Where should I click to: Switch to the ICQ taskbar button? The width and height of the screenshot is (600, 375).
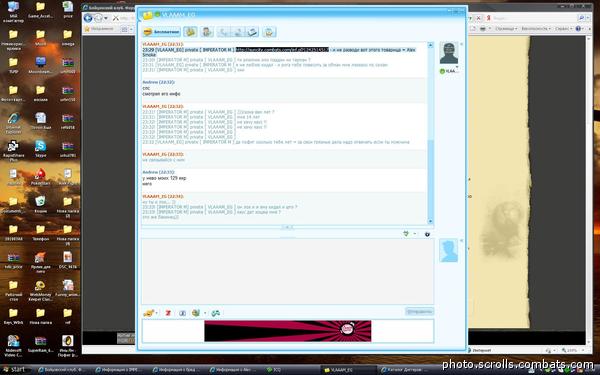click(292, 370)
